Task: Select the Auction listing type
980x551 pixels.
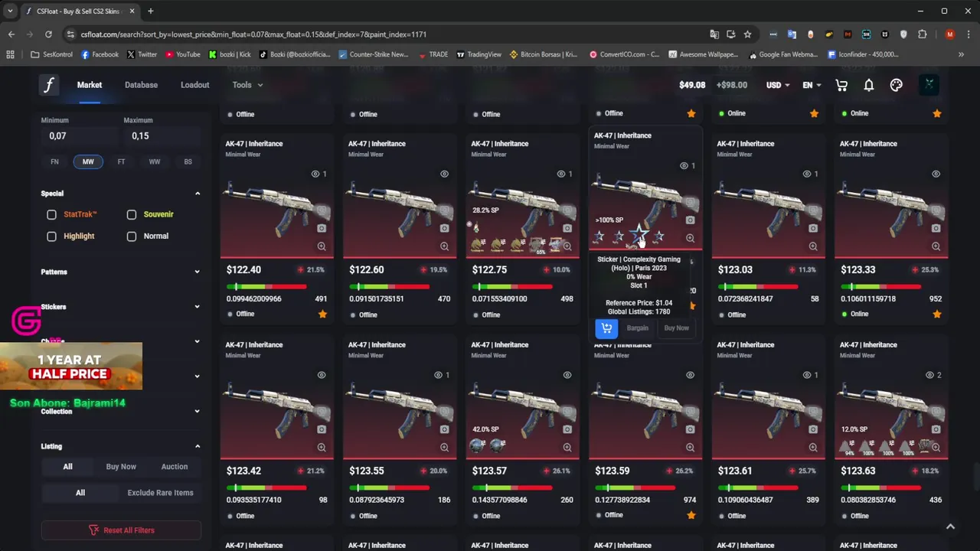Action: click(x=175, y=467)
